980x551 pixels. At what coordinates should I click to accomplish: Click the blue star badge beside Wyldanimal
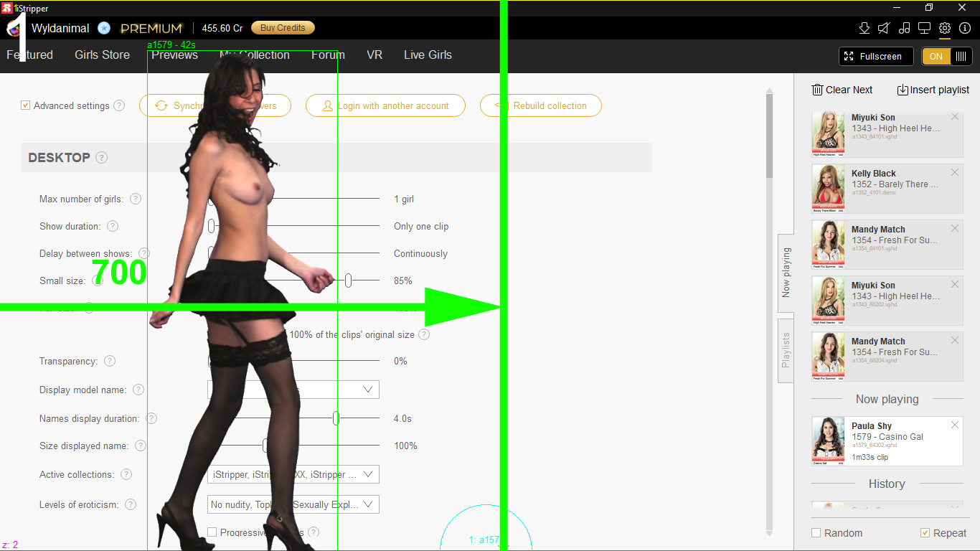(x=104, y=28)
